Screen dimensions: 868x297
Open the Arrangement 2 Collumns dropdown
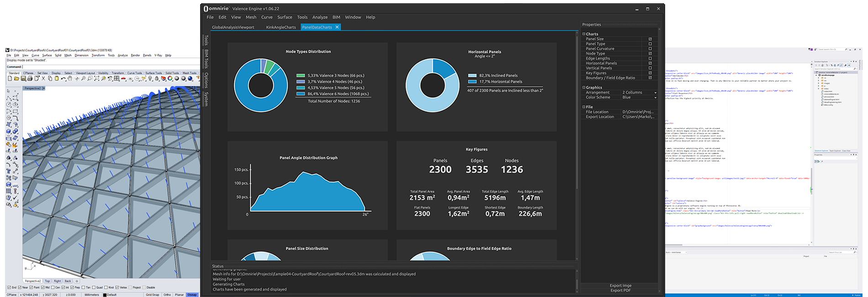(x=640, y=93)
